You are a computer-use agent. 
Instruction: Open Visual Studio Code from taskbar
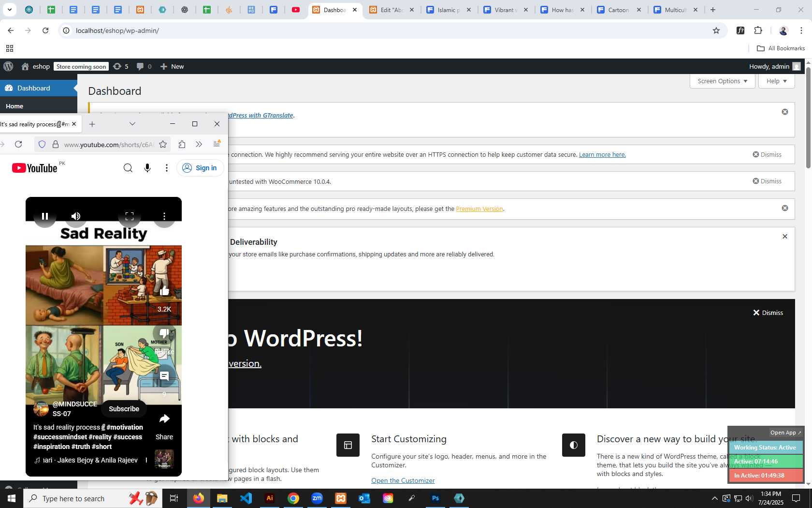click(246, 498)
